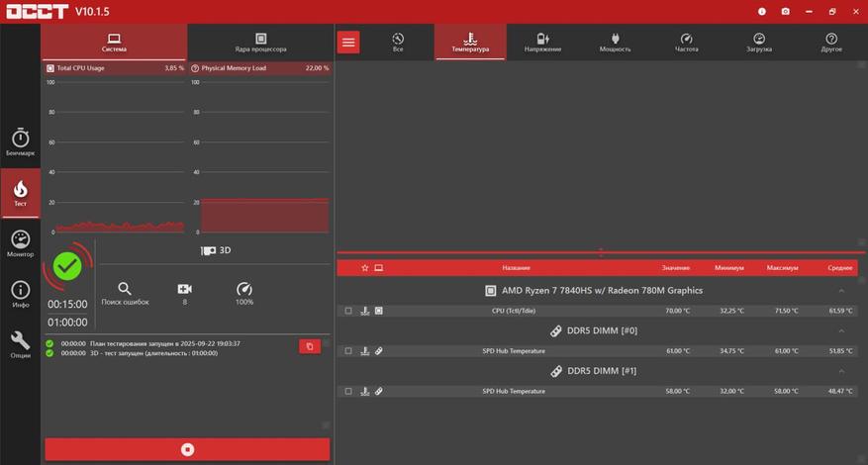
Task: Sort by Название column header
Action: [516, 268]
